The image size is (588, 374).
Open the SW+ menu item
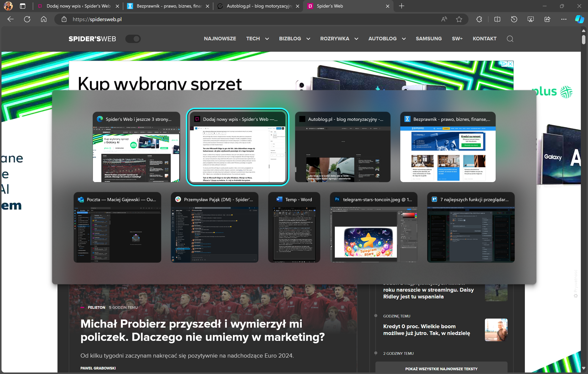point(457,39)
